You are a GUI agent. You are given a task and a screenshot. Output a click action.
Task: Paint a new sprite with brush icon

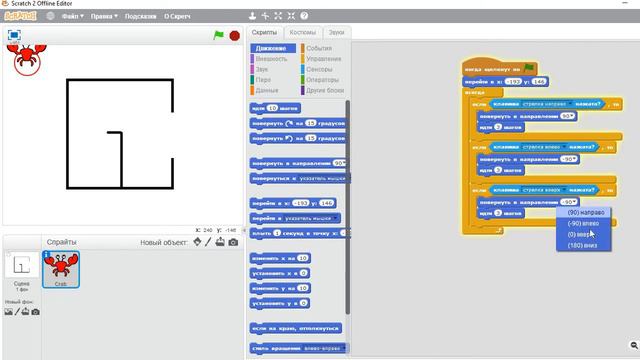[x=208, y=242]
